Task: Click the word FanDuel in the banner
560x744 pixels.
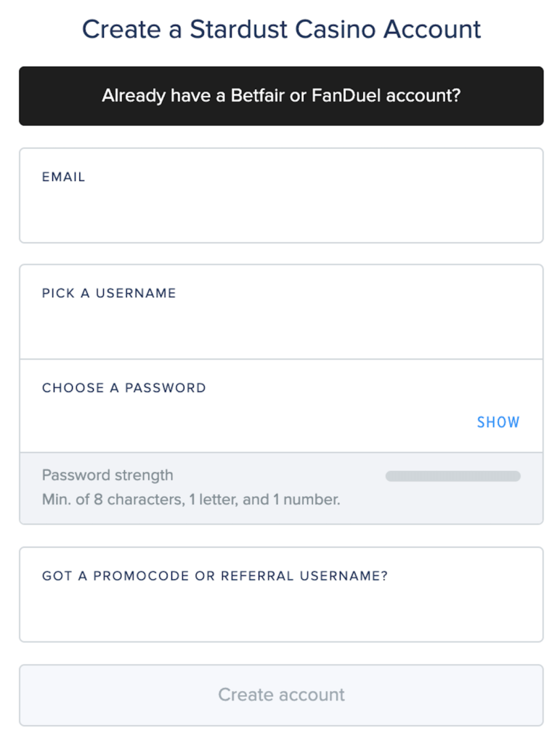Action: (x=342, y=96)
